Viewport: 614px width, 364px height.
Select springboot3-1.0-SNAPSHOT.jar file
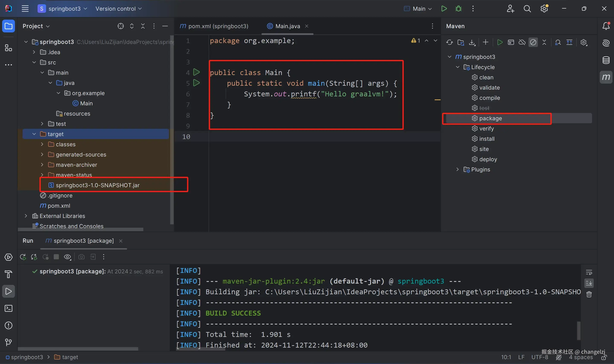click(x=97, y=185)
